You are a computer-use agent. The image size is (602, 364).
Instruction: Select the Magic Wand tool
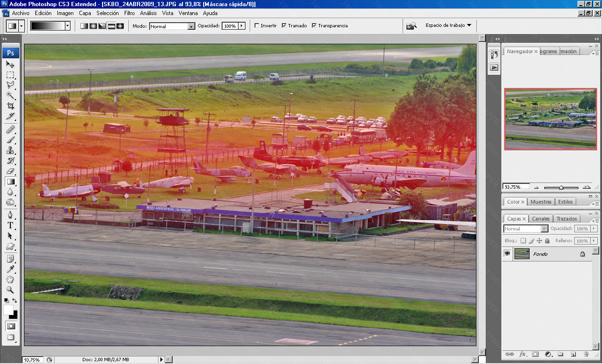click(x=10, y=95)
